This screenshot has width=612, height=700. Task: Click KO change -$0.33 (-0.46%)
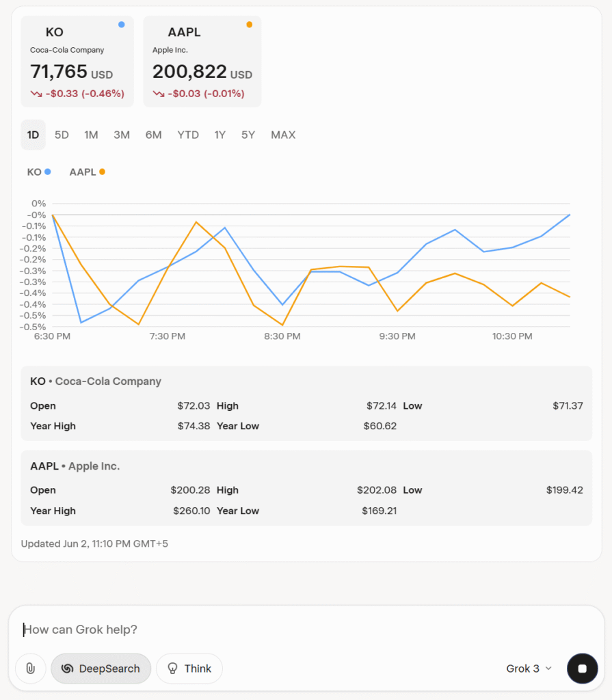pos(85,94)
